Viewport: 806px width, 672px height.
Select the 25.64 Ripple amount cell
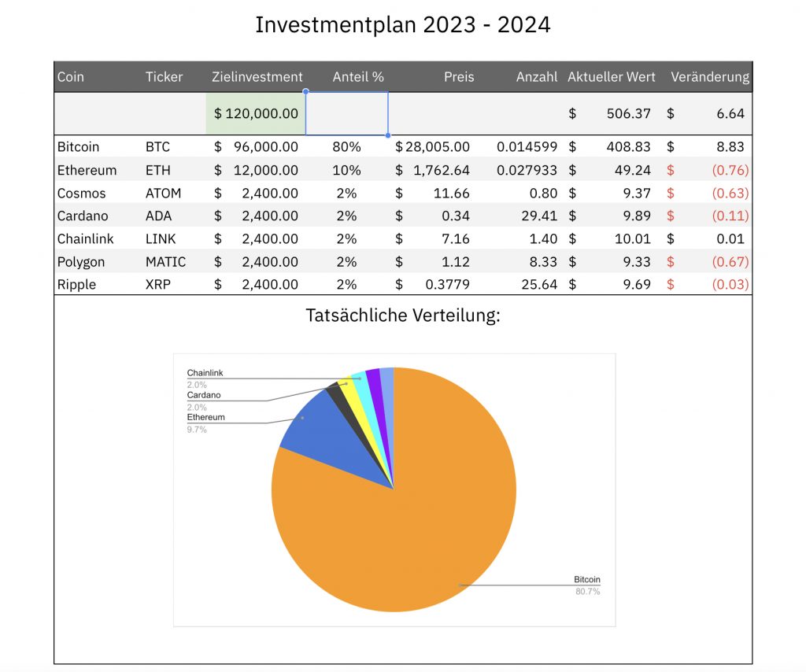pyautogui.click(x=539, y=285)
